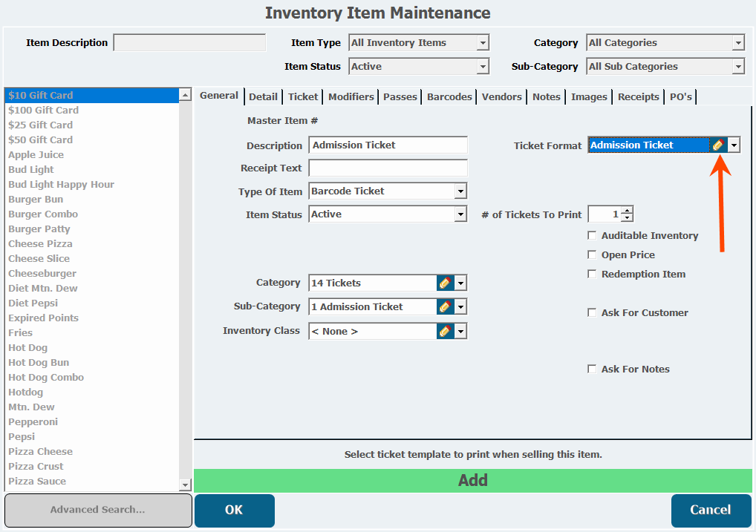The image size is (756, 532).
Task: Toggle the Ask For Notes checkbox
Action: pos(592,369)
